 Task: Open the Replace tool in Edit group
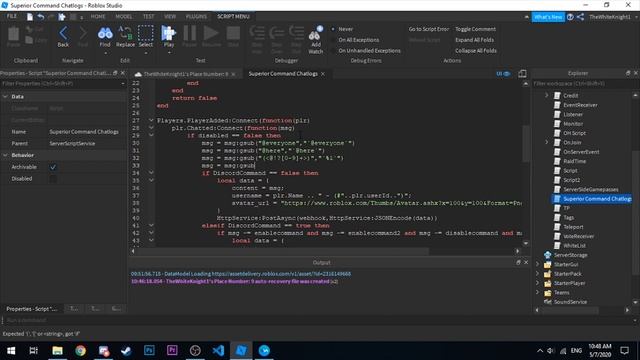125,37
